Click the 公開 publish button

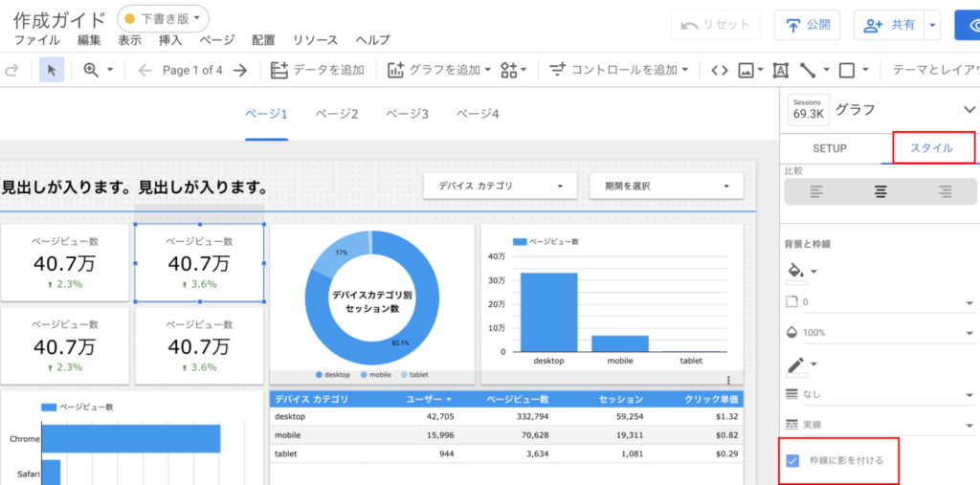coord(807,25)
